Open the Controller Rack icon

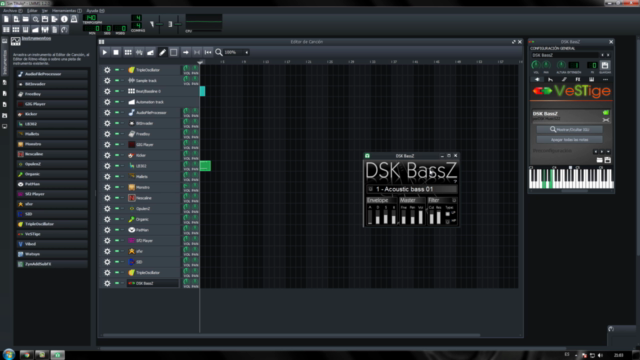64,29
